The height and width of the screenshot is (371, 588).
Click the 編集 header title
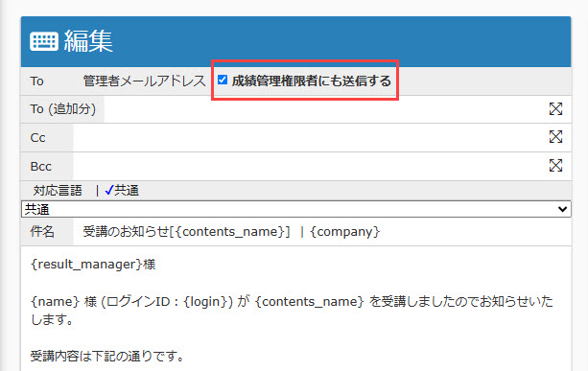click(x=88, y=41)
